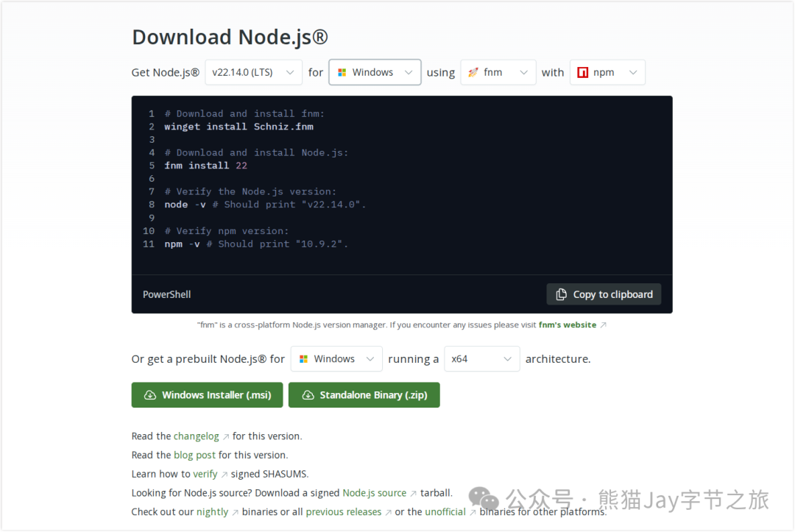Click external link arrow beside fnm's website

pos(604,325)
